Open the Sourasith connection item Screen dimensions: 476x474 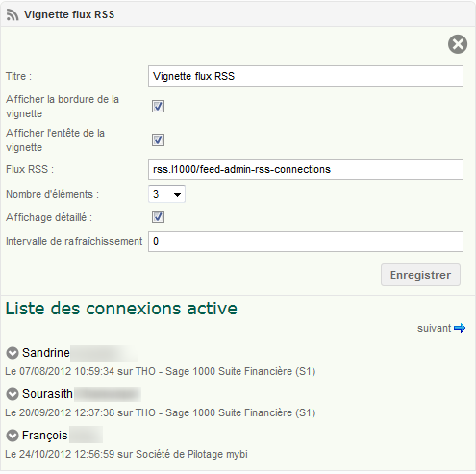pos(47,394)
